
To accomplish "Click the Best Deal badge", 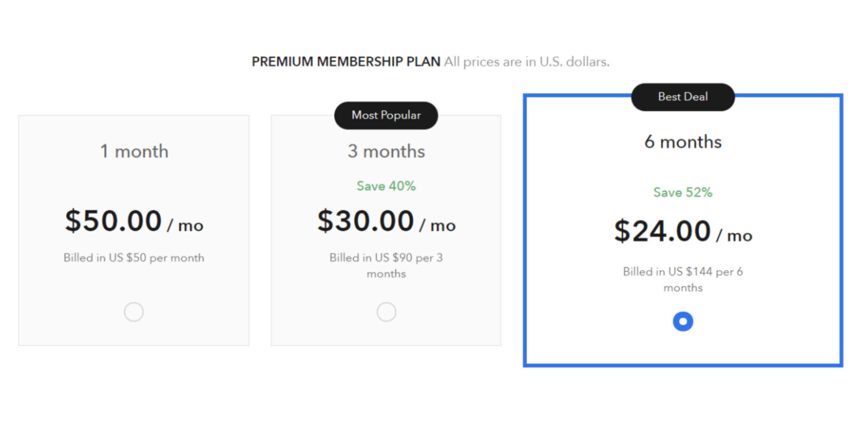I will point(683,97).
